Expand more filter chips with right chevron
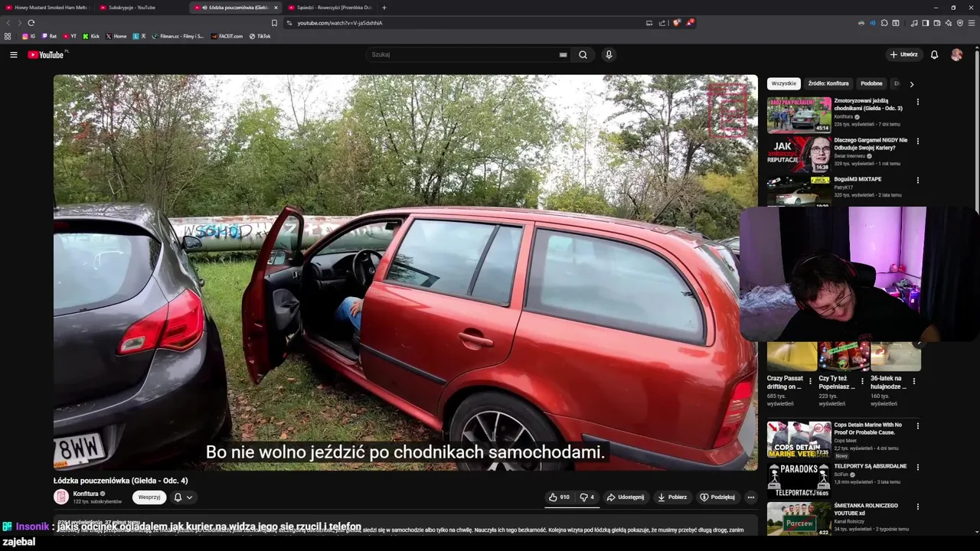The width and height of the screenshot is (980, 551). (911, 84)
